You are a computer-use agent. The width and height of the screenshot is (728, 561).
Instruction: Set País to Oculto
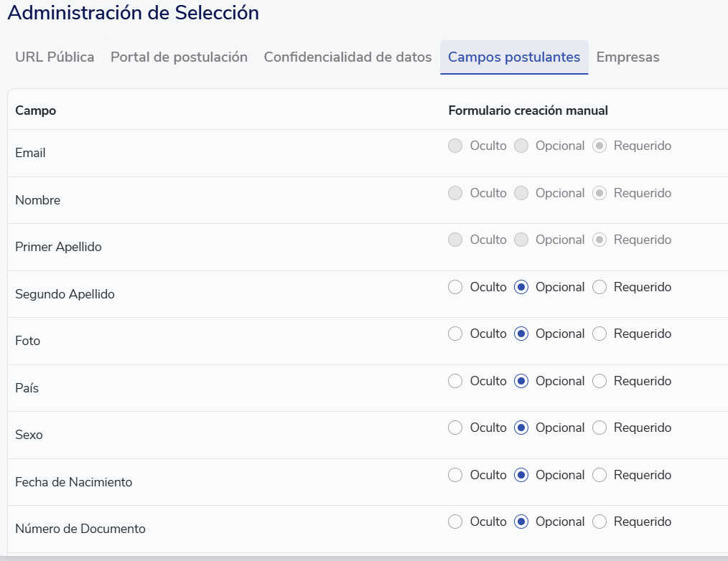[455, 381]
